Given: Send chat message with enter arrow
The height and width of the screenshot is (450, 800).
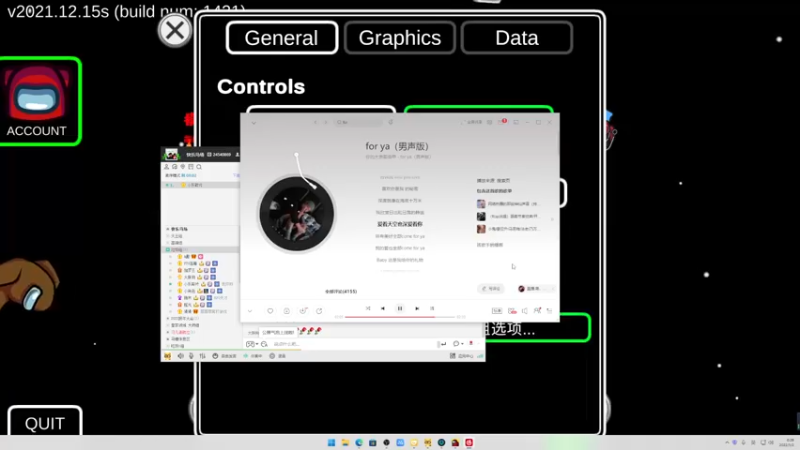Looking at the screenshot, I should [x=443, y=344].
